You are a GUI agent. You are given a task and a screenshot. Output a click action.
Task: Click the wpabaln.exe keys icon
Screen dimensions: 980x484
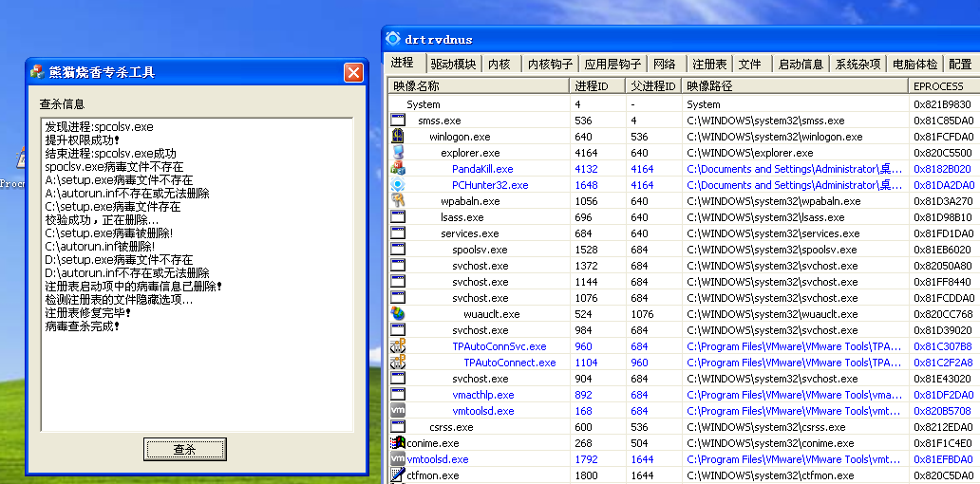(x=398, y=201)
